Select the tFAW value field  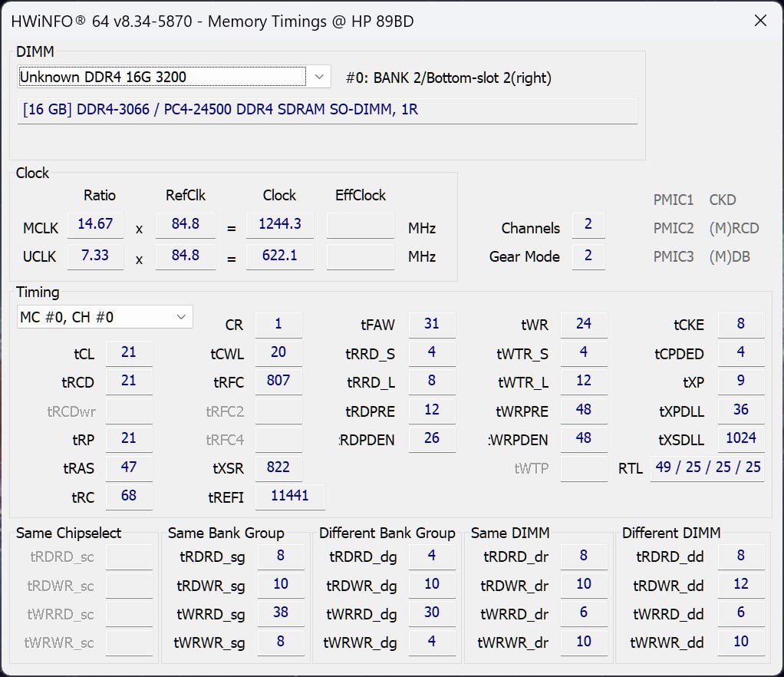431,324
